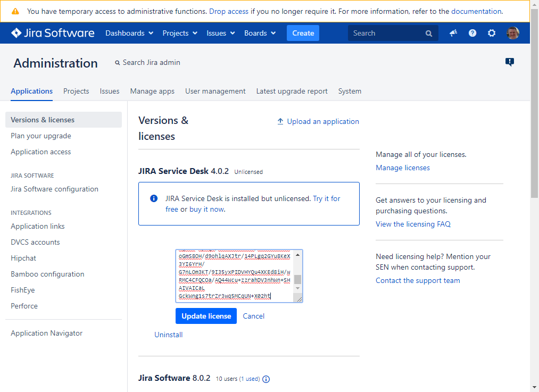Cancel the license update
This screenshot has height=392, width=539.
254,316
